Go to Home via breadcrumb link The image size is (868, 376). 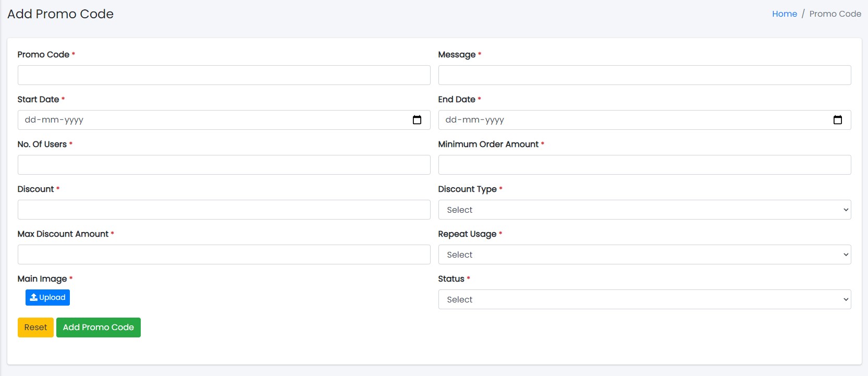pyautogui.click(x=784, y=14)
